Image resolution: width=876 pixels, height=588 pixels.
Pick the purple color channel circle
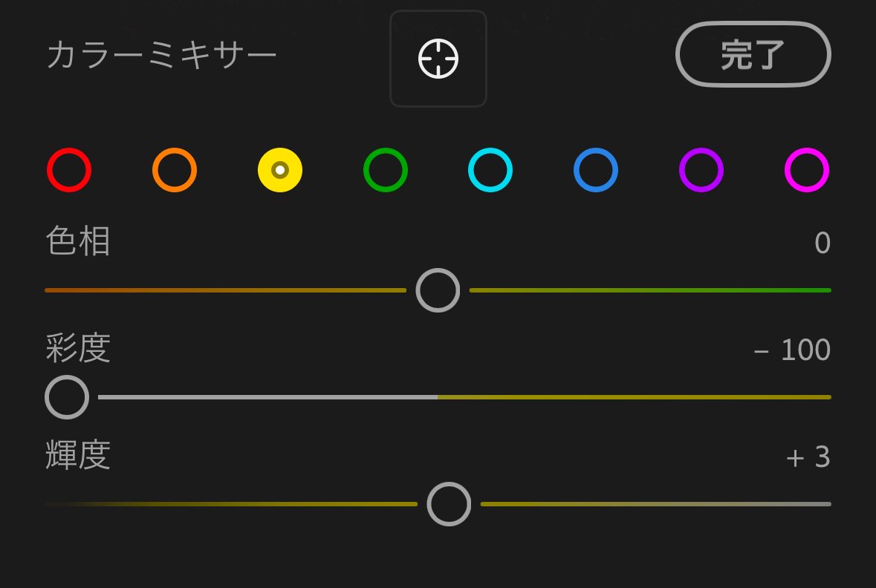click(701, 170)
